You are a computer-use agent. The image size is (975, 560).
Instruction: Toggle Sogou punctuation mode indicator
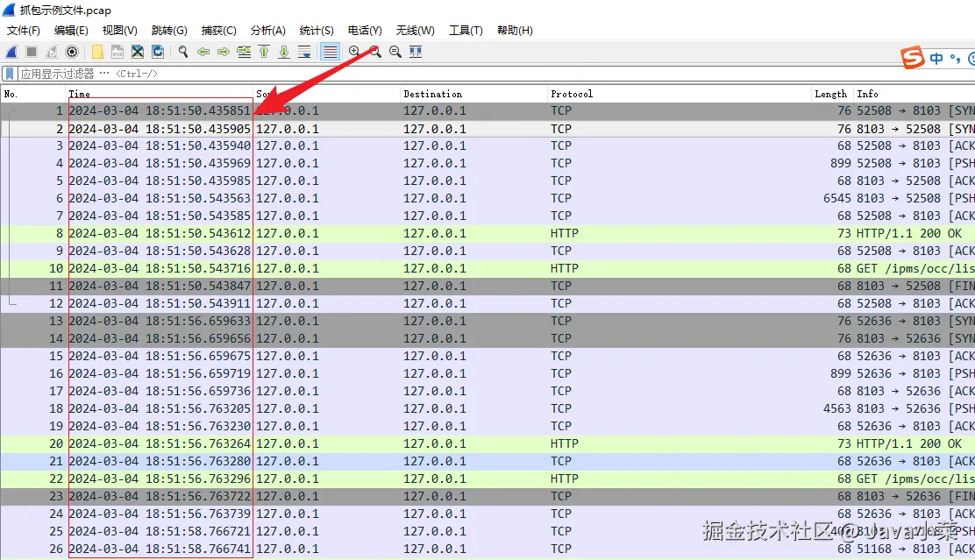[956, 59]
